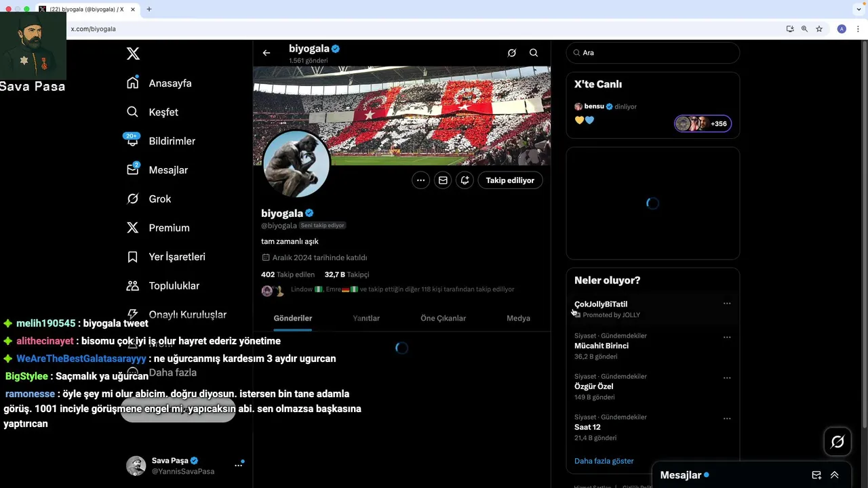Click Chrome zoom magnifier icon in address bar
Image resolution: width=868 pixels, height=488 pixels.
[804, 29]
